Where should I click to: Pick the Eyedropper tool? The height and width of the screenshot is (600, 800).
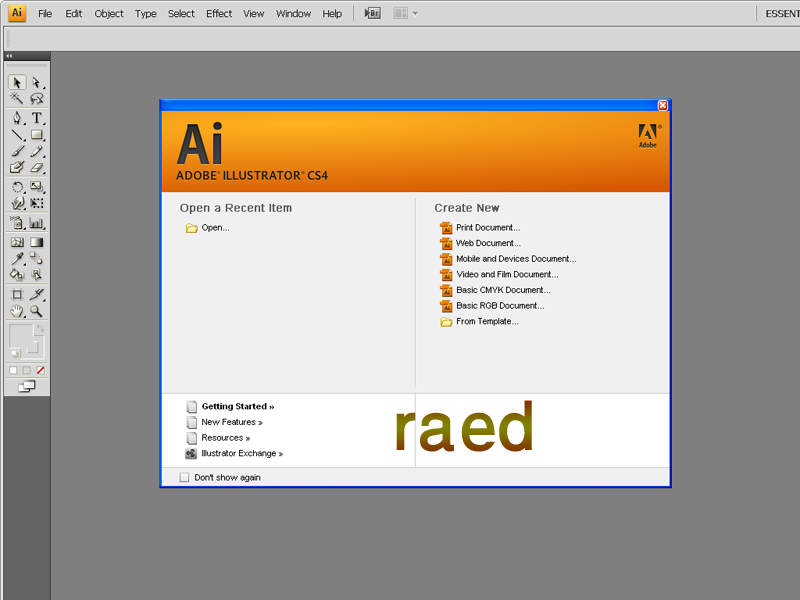(x=17, y=259)
